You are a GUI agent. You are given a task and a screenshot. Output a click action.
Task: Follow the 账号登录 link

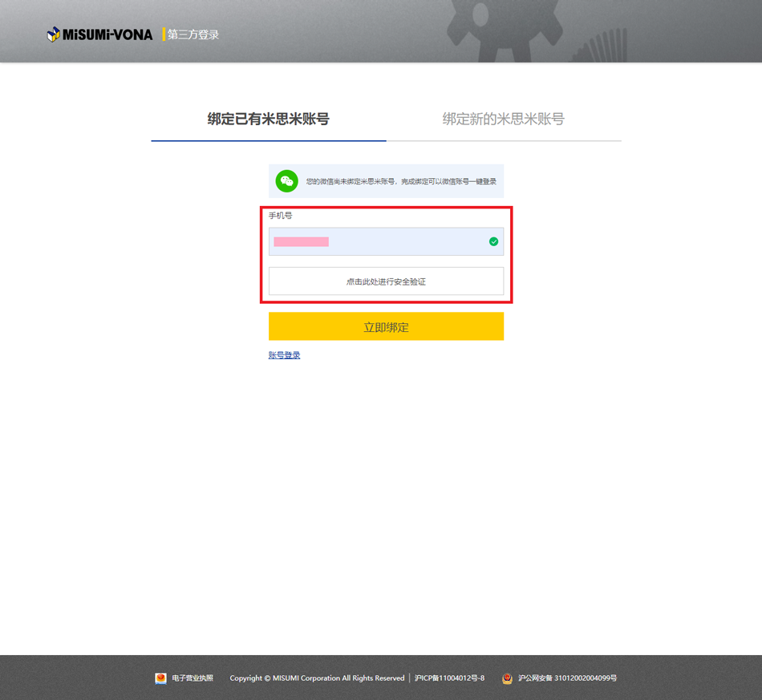[284, 355]
